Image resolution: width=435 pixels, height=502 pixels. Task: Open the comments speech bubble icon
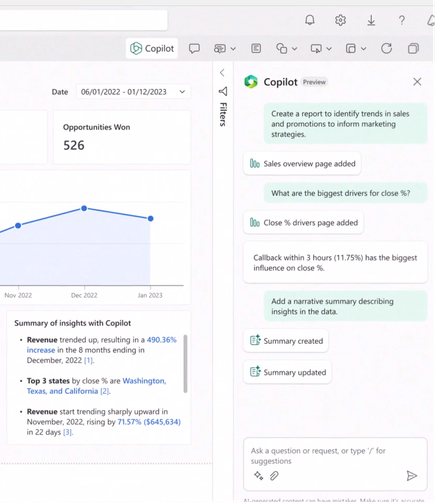point(194,49)
